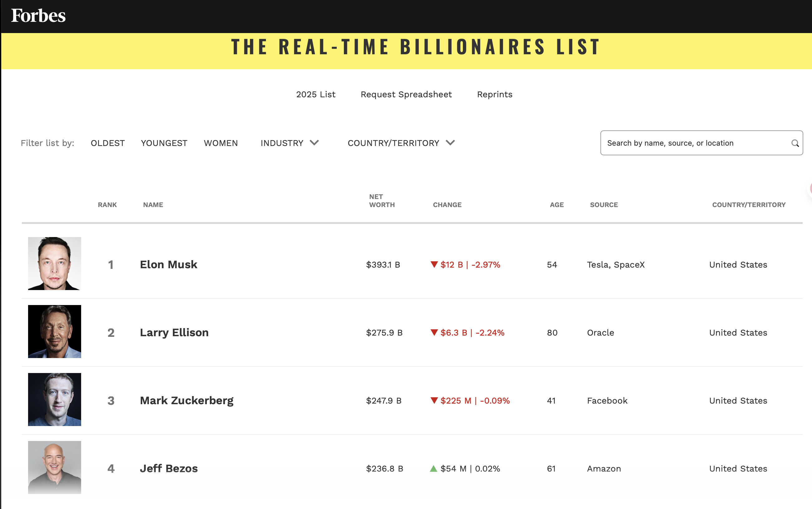Click in the name search field
Screen dimensions: 812x509
[x=694, y=143]
